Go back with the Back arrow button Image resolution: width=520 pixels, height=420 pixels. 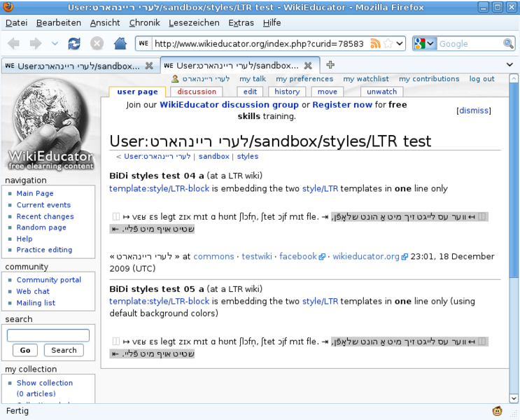(13, 43)
